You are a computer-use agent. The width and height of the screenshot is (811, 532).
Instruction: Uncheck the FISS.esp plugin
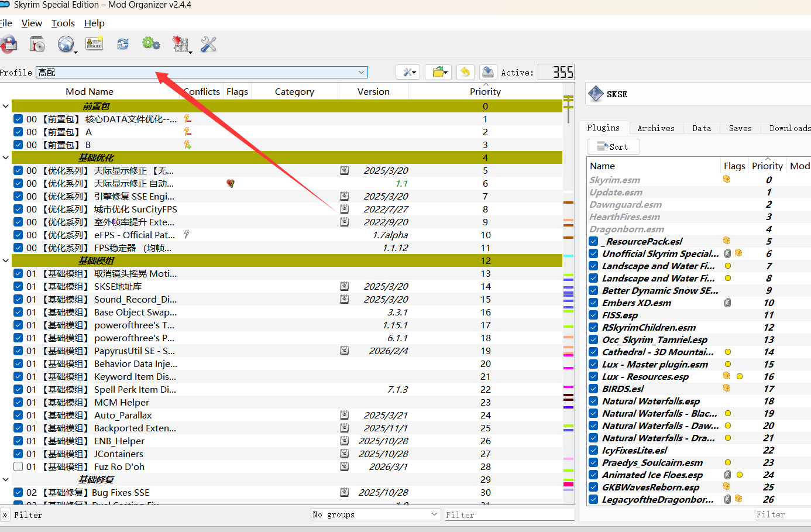(594, 315)
